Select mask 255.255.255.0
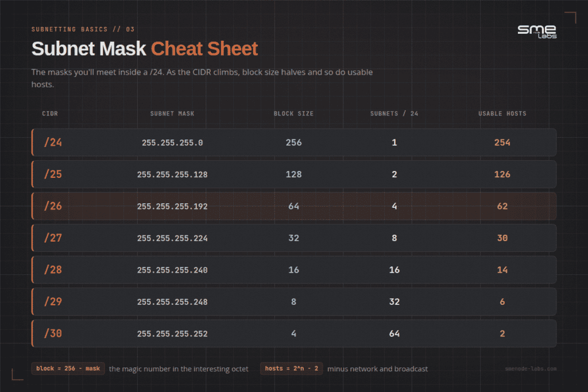The width and height of the screenshot is (588, 392). pyautogui.click(x=172, y=143)
